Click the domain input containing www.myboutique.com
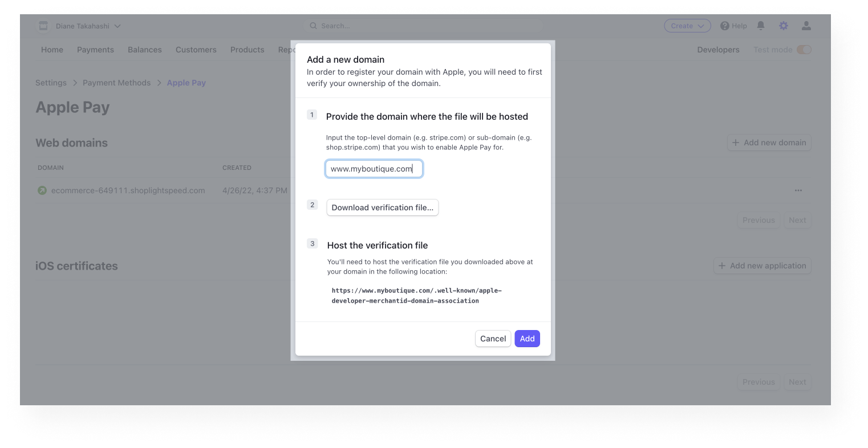Viewport: 868px width, 448px height. pos(374,168)
